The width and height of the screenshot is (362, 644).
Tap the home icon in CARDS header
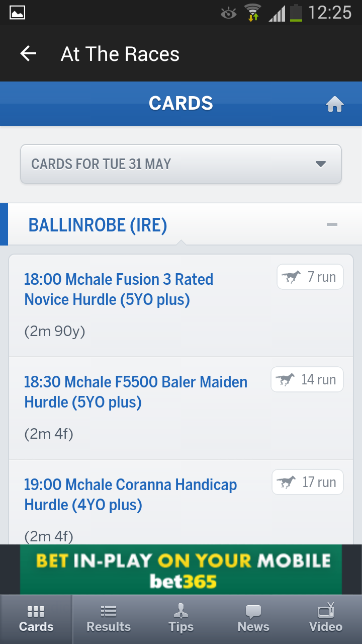(335, 104)
